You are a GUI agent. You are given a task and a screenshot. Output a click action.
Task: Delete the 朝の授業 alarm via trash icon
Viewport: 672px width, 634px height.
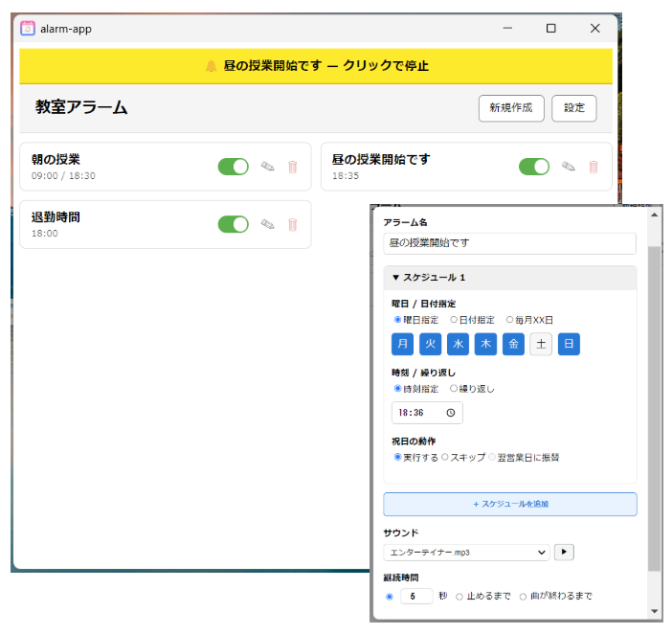click(x=293, y=167)
